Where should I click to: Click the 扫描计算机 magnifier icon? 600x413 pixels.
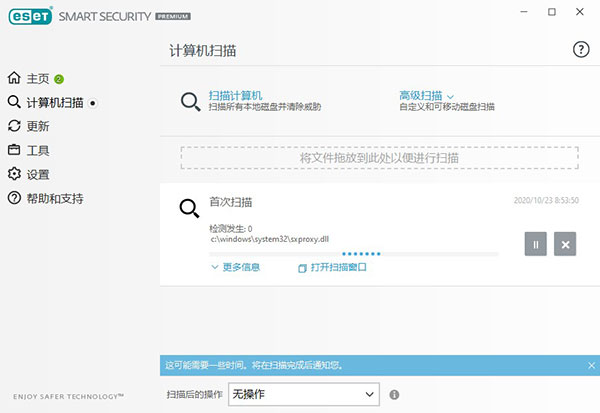(x=190, y=101)
